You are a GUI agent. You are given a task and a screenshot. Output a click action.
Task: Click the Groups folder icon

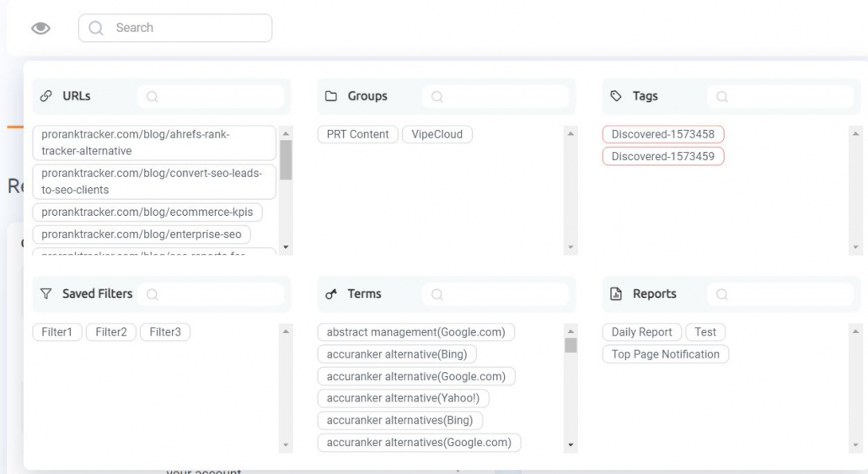pyautogui.click(x=331, y=96)
